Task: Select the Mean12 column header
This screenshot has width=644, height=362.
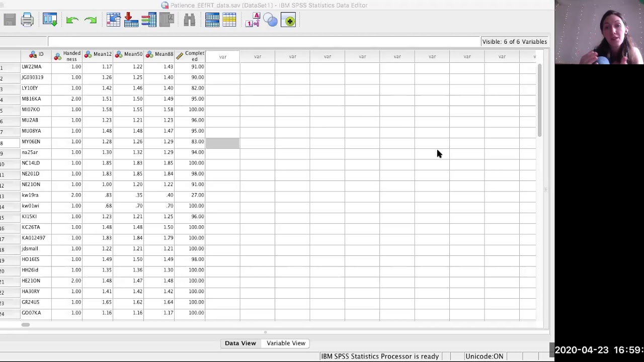Action: [98, 55]
